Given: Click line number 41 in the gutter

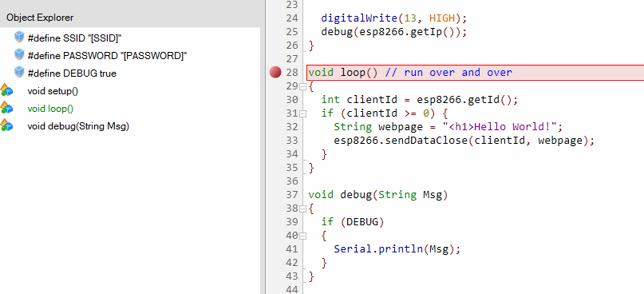Looking at the screenshot, I should click(291, 249).
